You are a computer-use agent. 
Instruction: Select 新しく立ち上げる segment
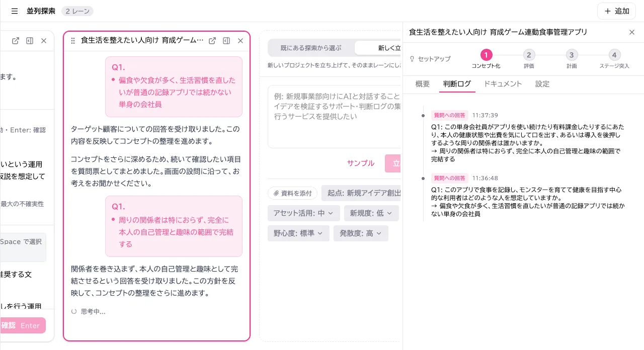[x=377, y=48]
